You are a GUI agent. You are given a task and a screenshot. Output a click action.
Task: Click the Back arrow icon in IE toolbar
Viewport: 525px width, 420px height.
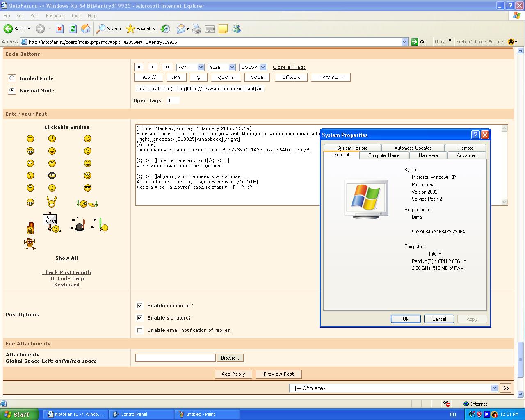point(8,29)
